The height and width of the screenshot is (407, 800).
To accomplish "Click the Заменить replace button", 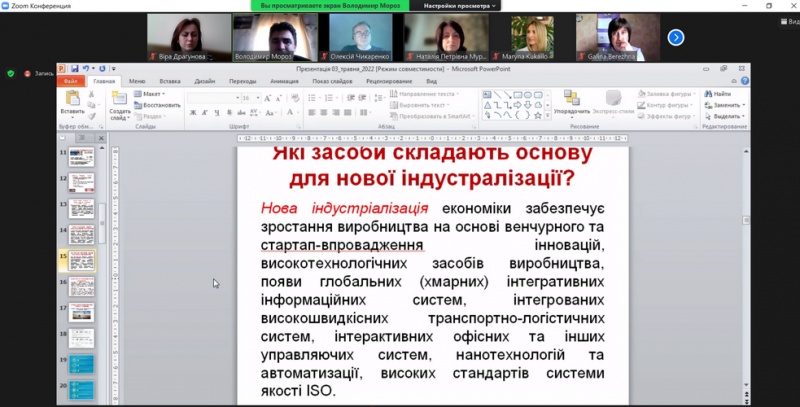I will (x=725, y=104).
